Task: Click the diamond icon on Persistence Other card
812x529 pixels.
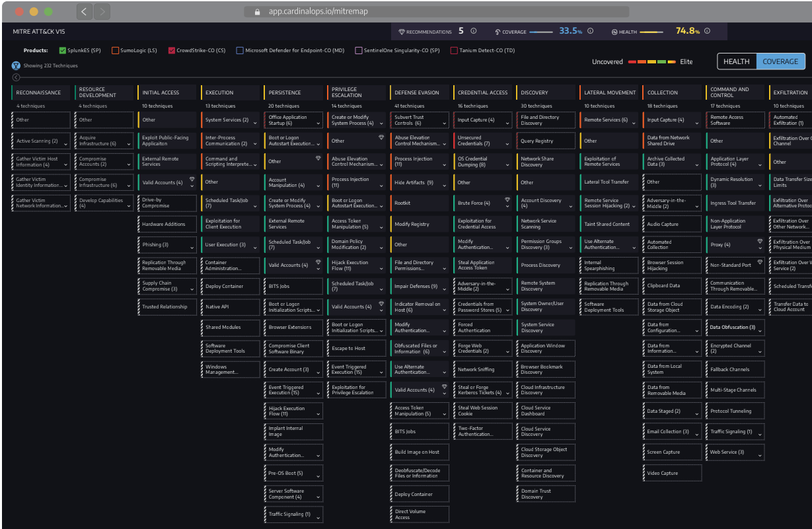Action: click(x=318, y=159)
